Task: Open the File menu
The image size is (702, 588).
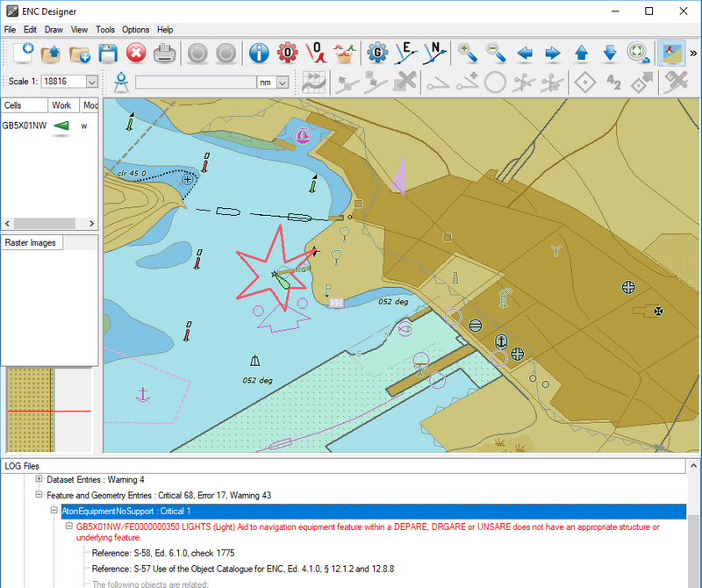Action: coord(10,30)
